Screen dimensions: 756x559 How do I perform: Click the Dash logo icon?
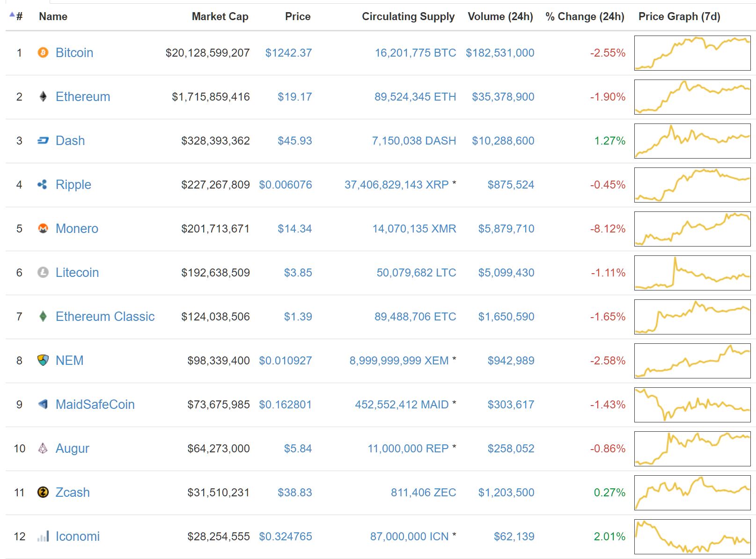coord(43,140)
